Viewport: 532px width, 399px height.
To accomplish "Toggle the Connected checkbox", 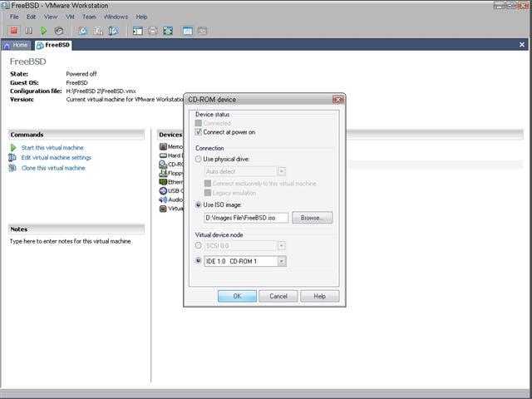I will click(x=198, y=123).
